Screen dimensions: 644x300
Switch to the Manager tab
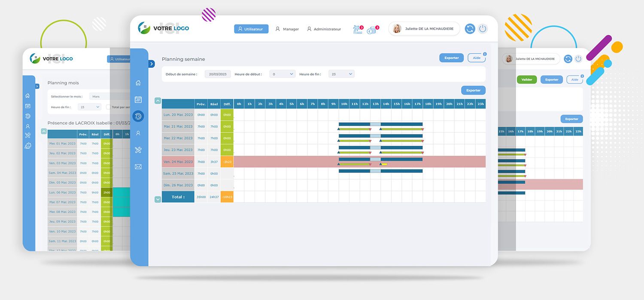[x=287, y=29]
